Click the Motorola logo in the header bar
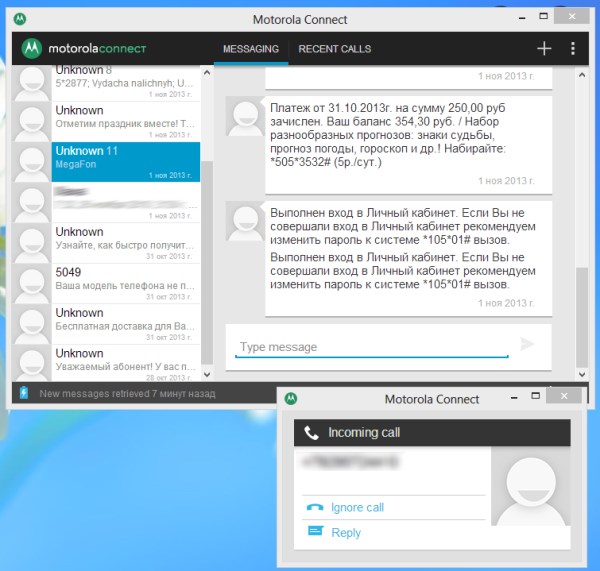This screenshot has width=600, height=571. (x=32, y=49)
